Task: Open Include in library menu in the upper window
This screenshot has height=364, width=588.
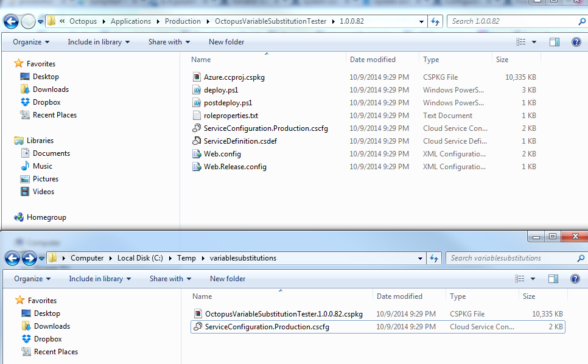Action: (x=99, y=42)
